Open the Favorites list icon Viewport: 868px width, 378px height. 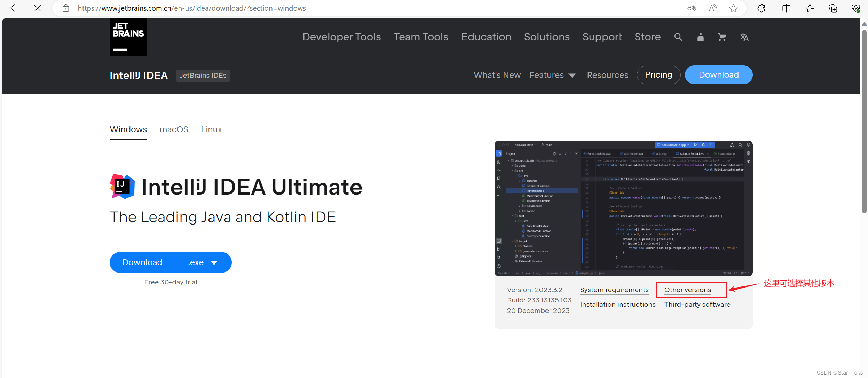click(x=810, y=8)
